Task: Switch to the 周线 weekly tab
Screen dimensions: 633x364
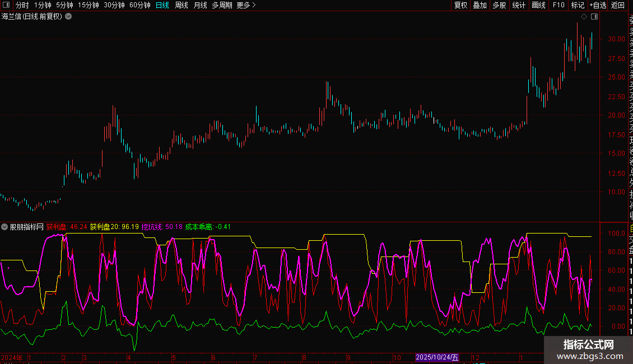Action: click(181, 5)
